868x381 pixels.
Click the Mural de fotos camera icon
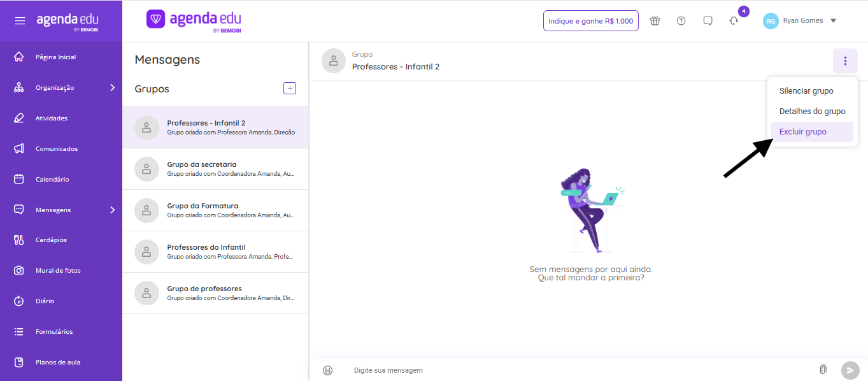click(x=19, y=270)
